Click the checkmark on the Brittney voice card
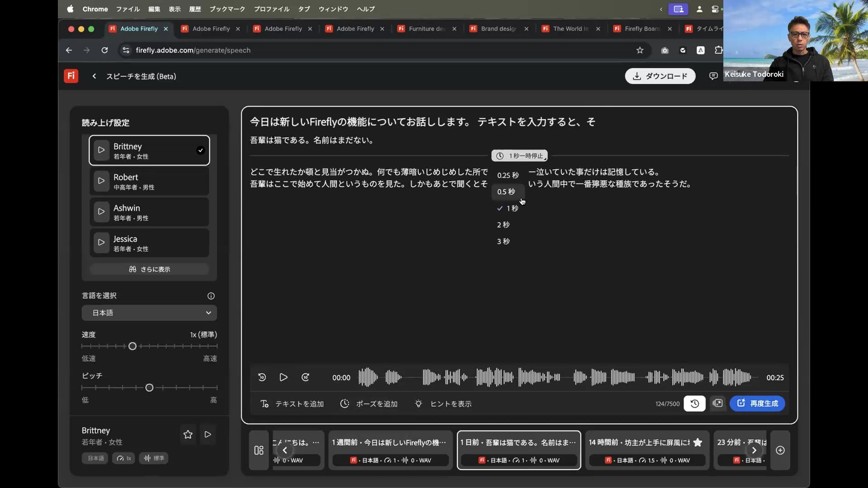 coord(200,150)
